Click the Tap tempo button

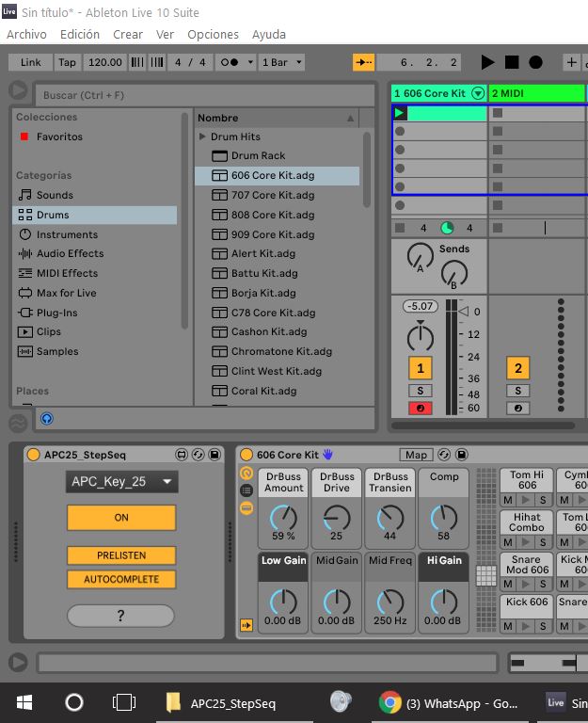[x=68, y=62]
